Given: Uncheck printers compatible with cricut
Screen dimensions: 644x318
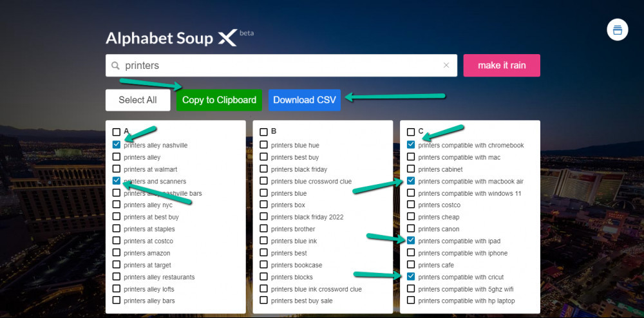Looking at the screenshot, I should pyautogui.click(x=411, y=276).
